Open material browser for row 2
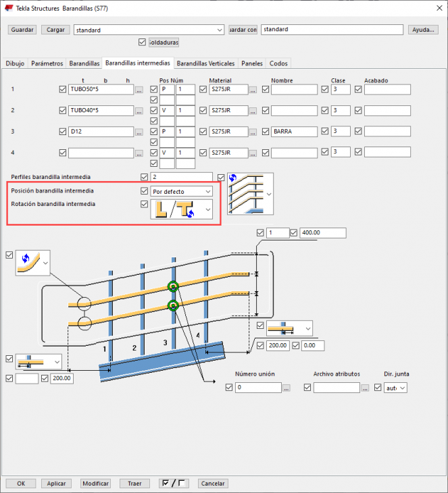 pos(253,111)
